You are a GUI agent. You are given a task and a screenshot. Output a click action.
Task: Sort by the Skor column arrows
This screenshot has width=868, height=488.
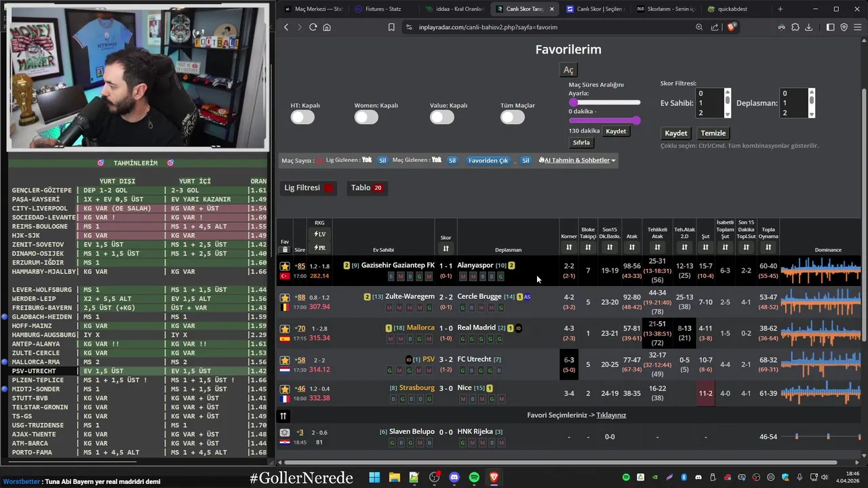click(446, 248)
